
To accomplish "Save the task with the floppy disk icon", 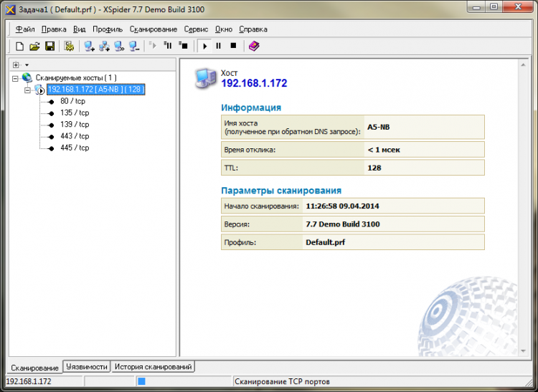I will pyautogui.click(x=50, y=46).
